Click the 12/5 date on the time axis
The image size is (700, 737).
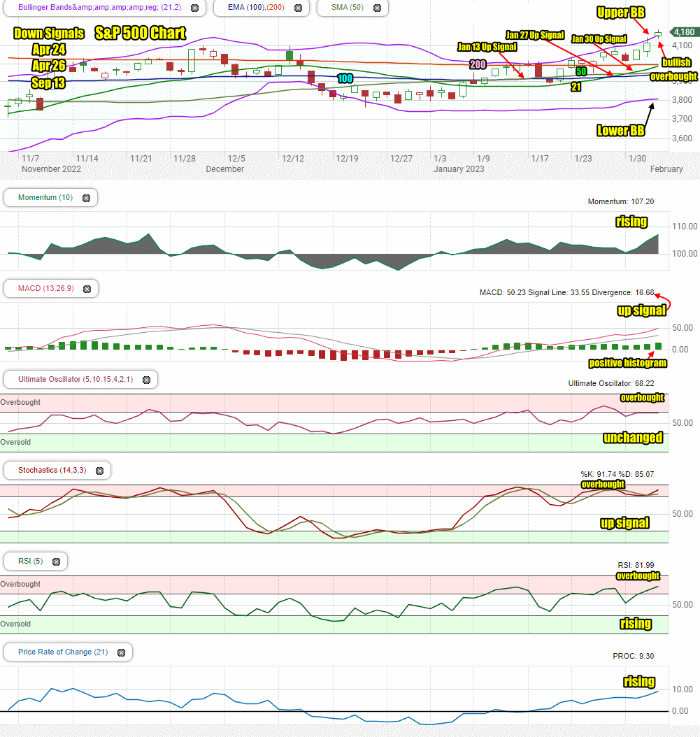(x=236, y=159)
